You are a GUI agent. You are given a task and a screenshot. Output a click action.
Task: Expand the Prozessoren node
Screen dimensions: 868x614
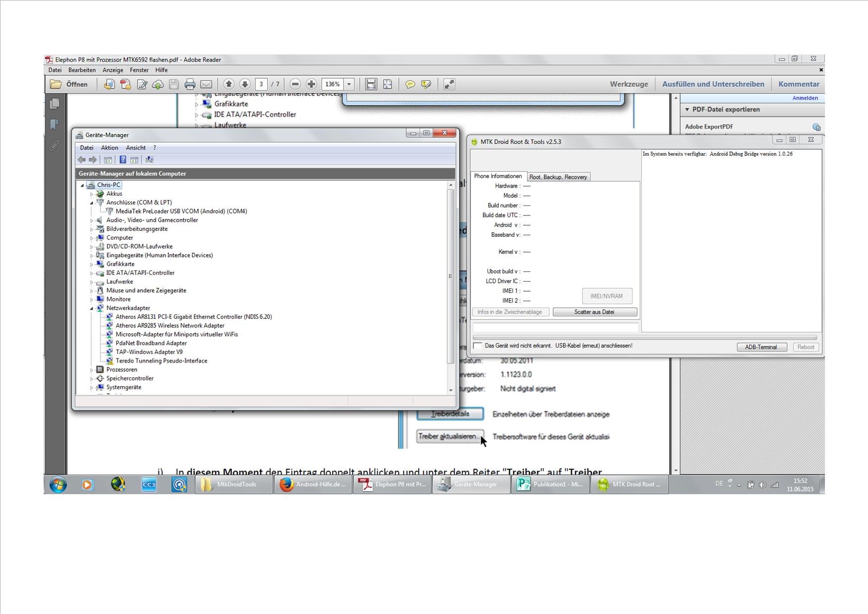[x=92, y=370]
